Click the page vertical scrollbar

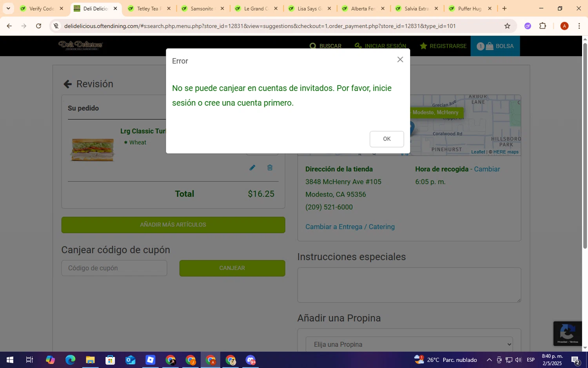pos(585,145)
